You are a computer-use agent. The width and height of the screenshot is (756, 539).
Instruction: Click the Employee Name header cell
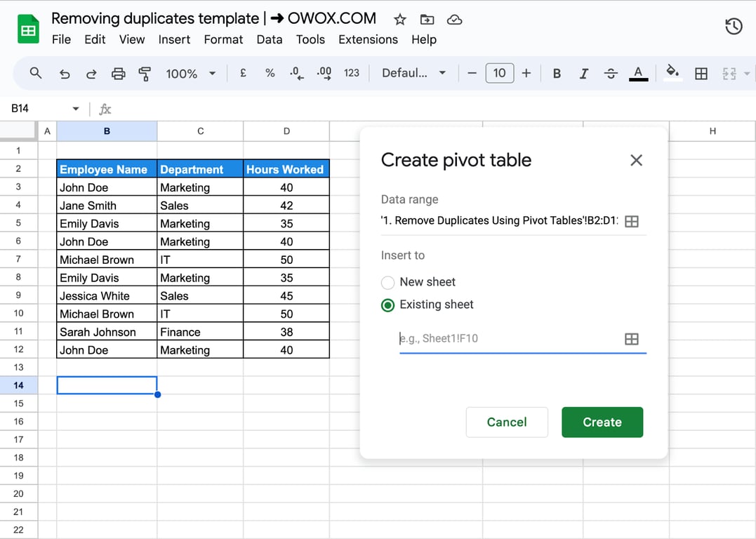[107, 170]
